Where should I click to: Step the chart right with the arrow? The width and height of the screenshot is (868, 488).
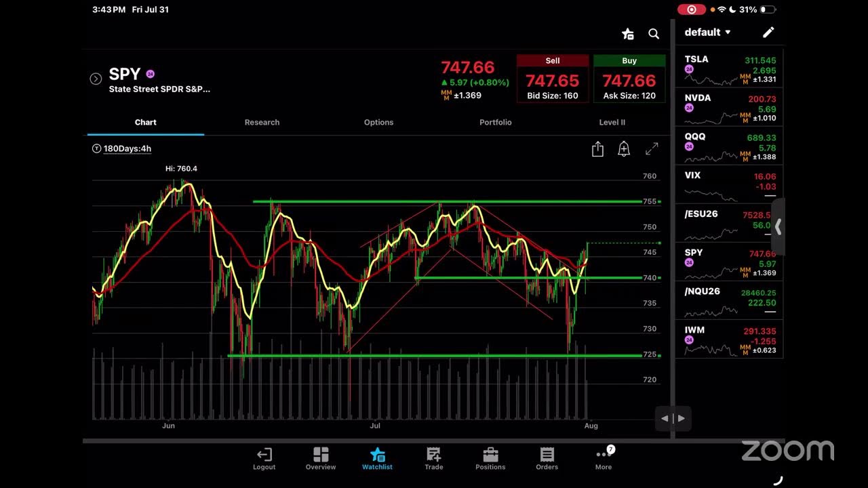(682, 418)
